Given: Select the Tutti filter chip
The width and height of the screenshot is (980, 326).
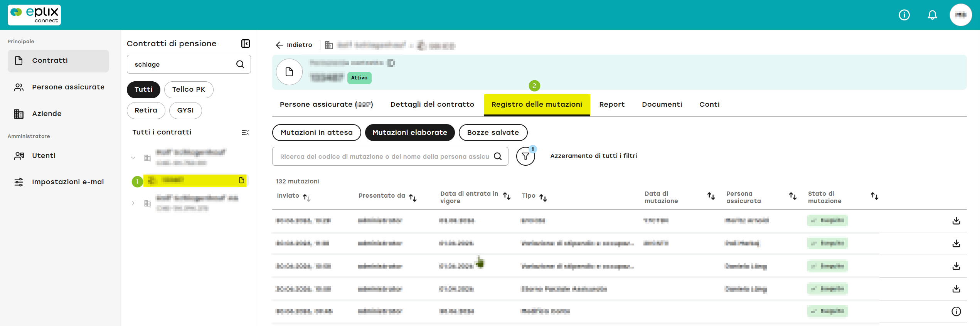Looking at the screenshot, I should point(143,89).
